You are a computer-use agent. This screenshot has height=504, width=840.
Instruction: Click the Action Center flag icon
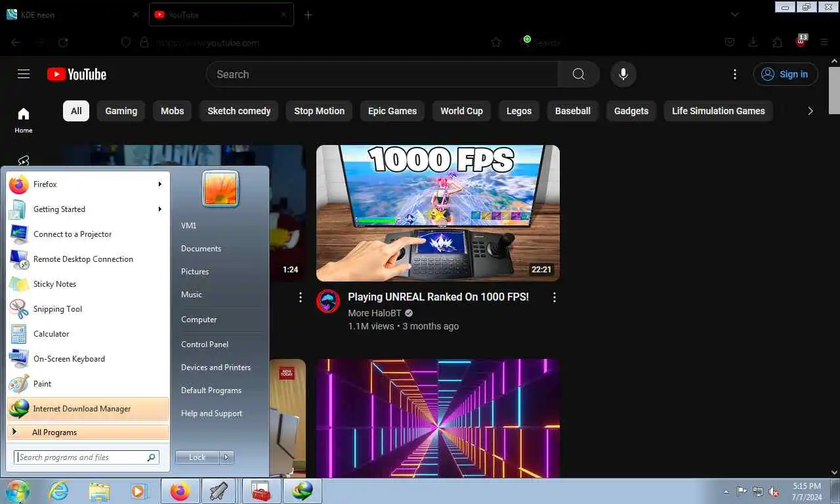[x=742, y=492]
